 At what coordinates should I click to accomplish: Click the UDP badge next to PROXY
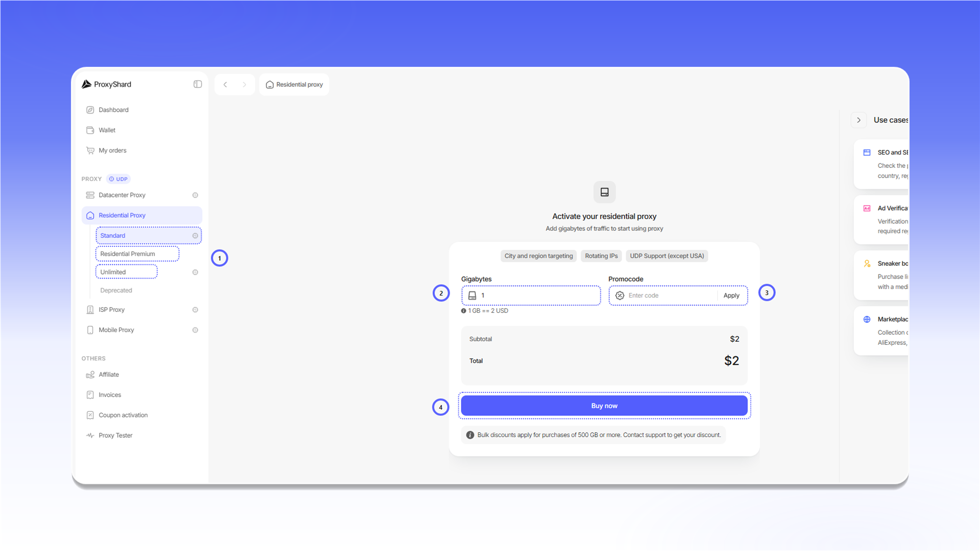(118, 179)
